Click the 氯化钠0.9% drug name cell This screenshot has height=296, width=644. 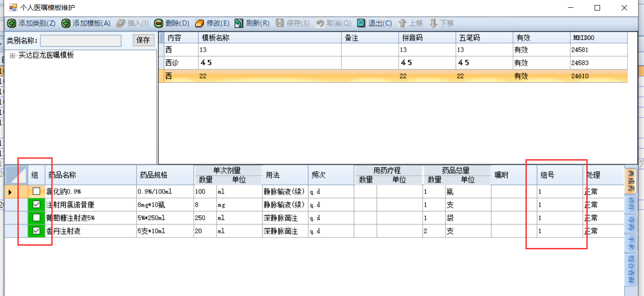click(x=91, y=191)
